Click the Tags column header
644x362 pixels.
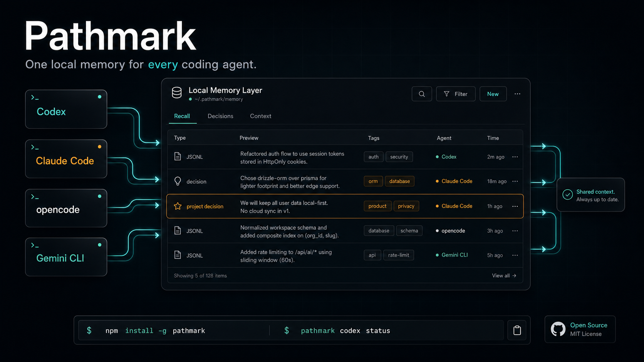click(x=374, y=138)
